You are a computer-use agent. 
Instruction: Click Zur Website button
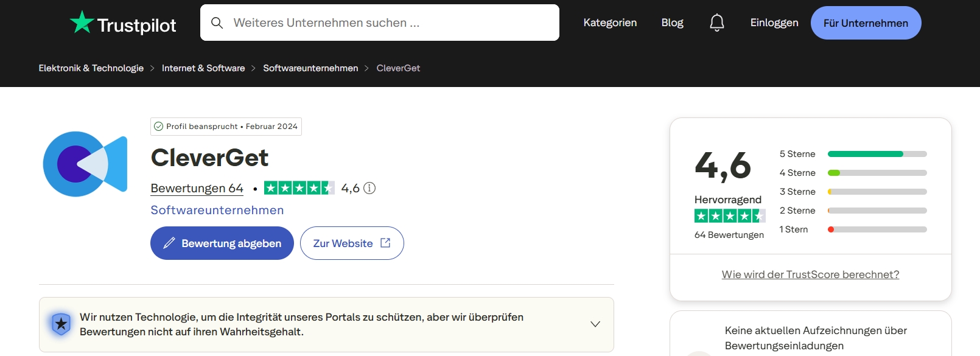pyautogui.click(x=352, y=243)
